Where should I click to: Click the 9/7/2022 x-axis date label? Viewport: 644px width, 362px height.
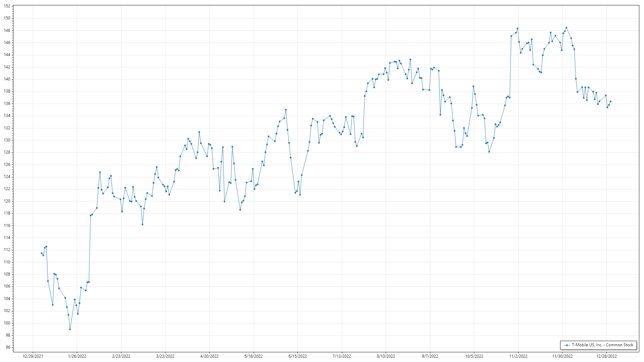pos(430,356)
